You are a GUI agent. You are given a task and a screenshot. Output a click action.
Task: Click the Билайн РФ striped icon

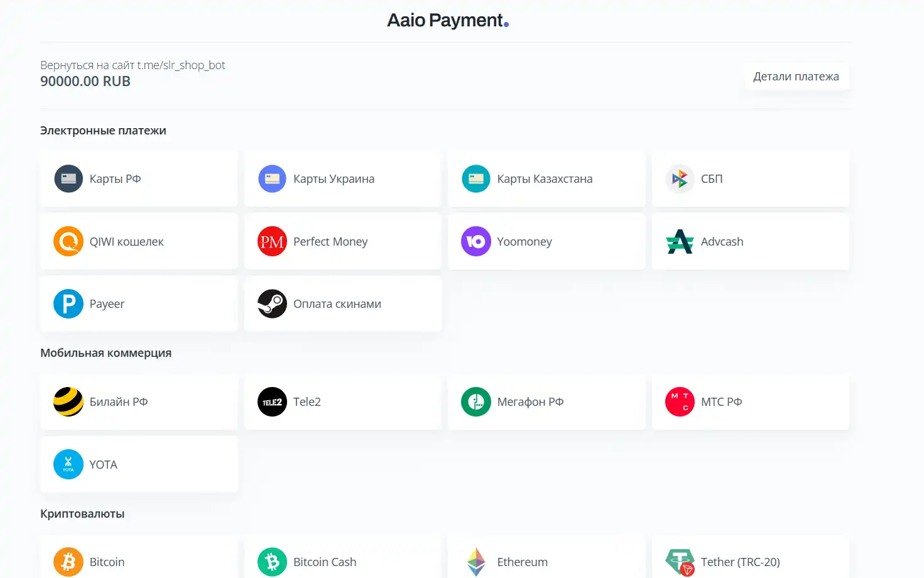tap(68, 401)
